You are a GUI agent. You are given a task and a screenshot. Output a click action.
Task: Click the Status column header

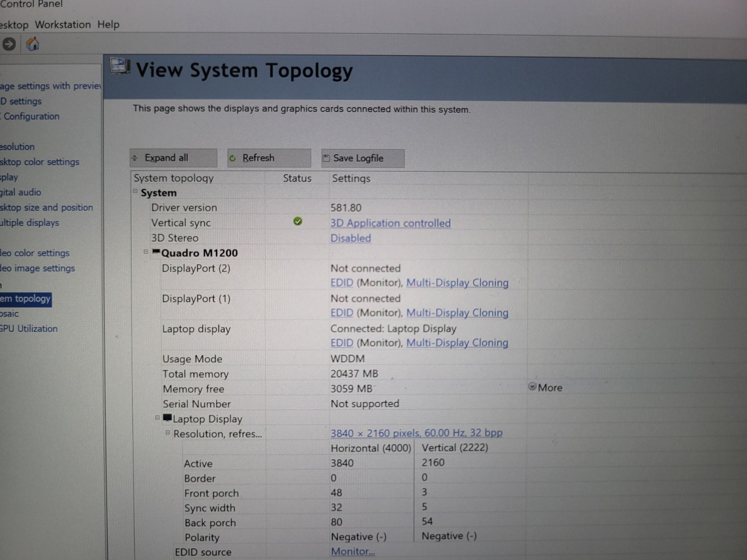[x=297, y=178]
